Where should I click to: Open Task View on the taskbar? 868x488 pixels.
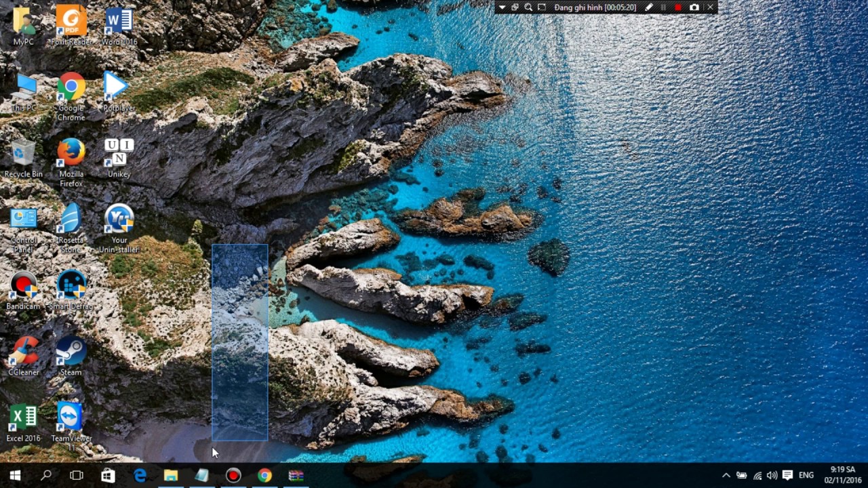77,475
